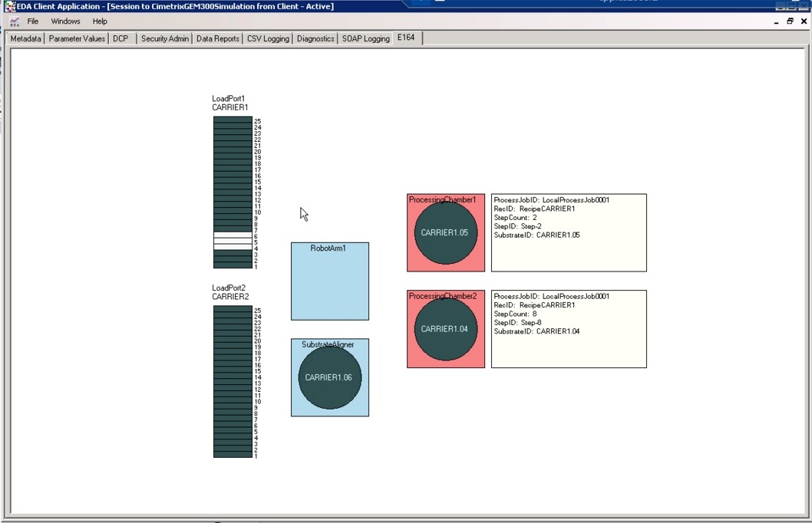Switch to the Metadata tab

[25, 38]
